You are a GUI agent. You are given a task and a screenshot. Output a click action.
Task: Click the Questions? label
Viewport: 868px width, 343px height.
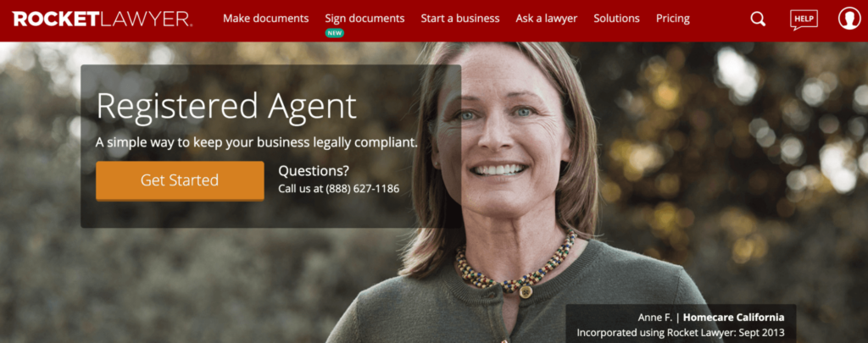pyautogui.click(x=314, y=170)
